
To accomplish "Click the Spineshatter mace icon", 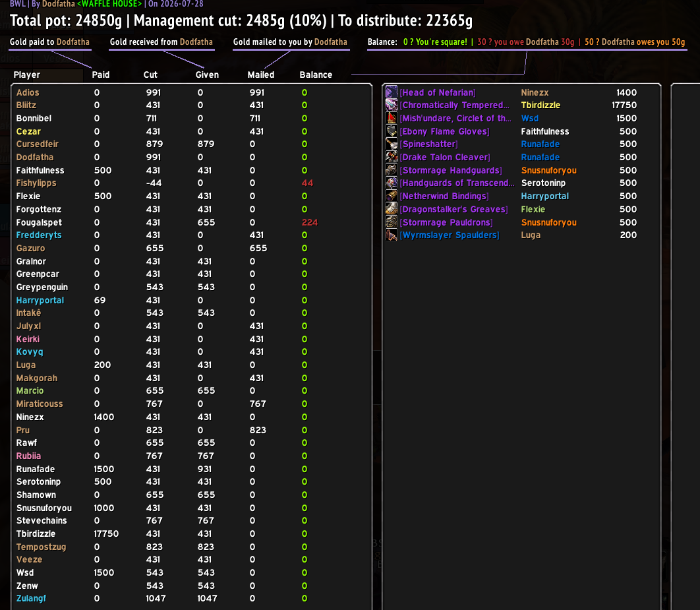I will tap(392, 144).
